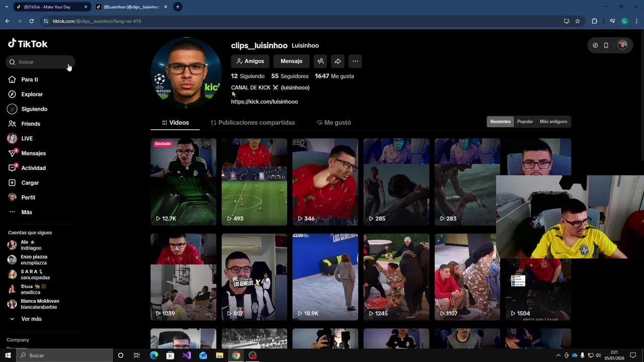
Task: Click the coin icon in top-right pill
Action: (x=595, y=45)
